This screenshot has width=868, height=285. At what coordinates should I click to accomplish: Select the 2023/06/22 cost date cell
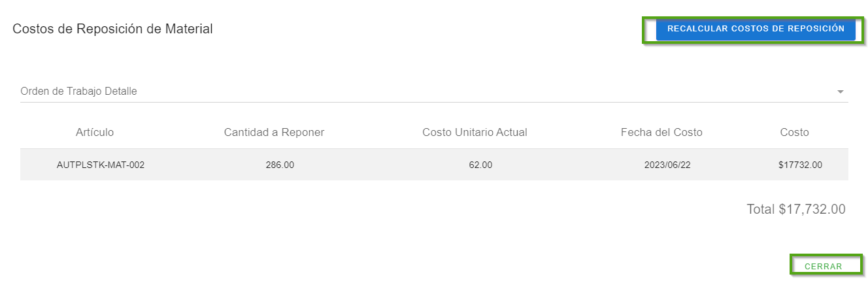pos(667,165)
